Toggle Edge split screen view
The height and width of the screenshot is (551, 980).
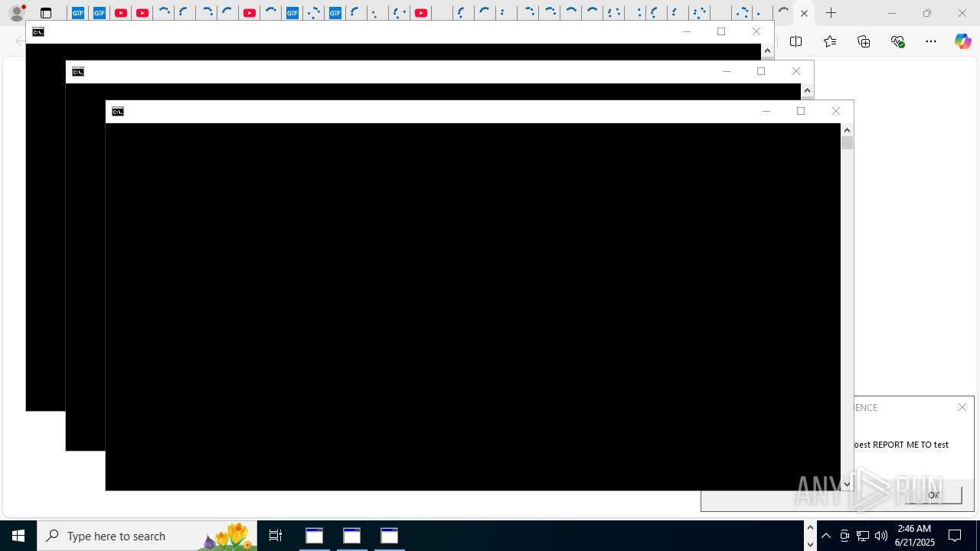(796, 41)
